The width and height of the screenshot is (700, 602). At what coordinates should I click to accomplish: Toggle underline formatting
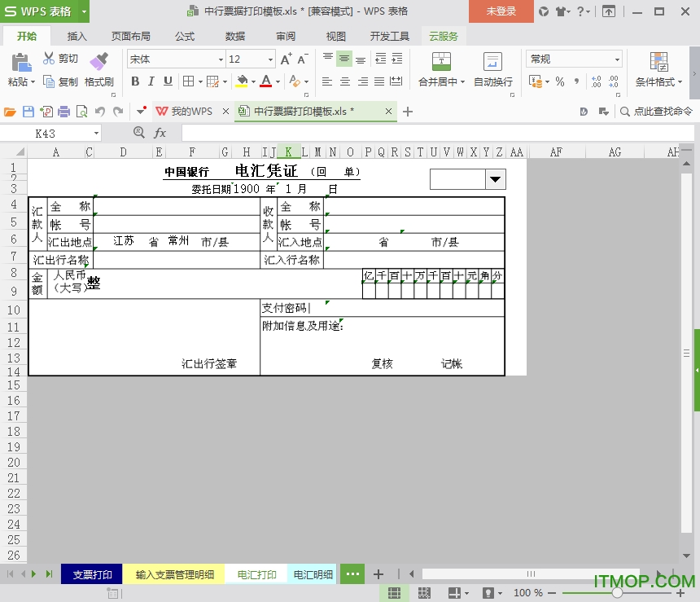[168, 81]
